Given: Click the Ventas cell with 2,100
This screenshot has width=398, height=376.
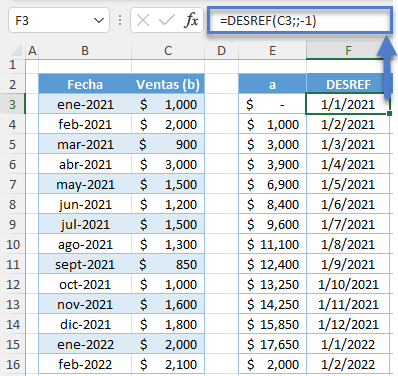Looking at the screenshot, I should pos(168,364).
